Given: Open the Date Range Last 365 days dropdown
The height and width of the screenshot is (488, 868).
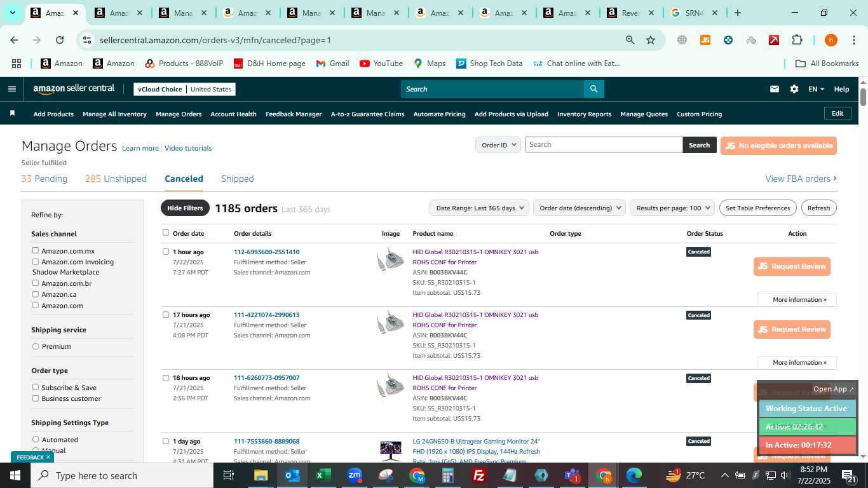Looking at the screenshot, I should (x=480, y=208).
